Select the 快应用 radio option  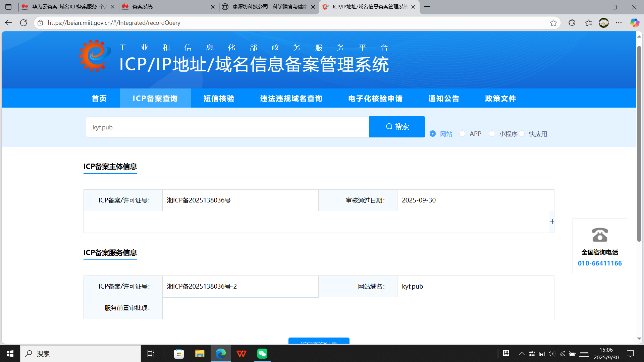522,134
